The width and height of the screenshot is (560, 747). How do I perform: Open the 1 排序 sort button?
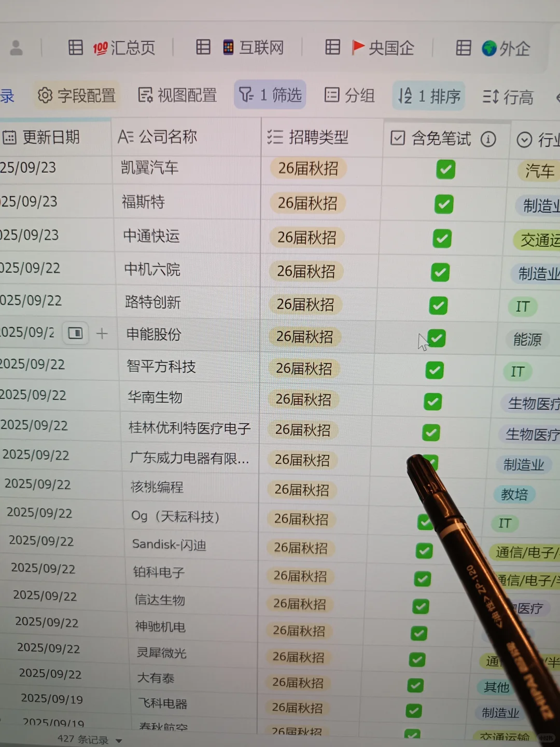[x=429, y=96]
